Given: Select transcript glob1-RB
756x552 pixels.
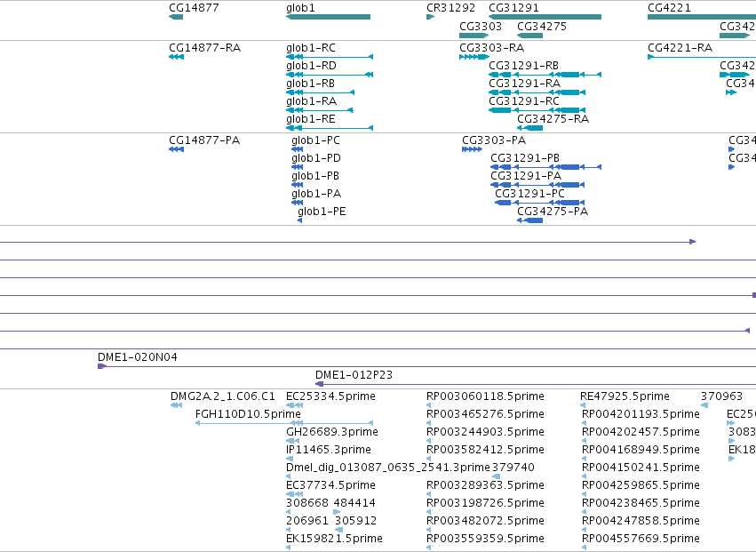Looking at the screenshot, I should click(x=311, y=84).
